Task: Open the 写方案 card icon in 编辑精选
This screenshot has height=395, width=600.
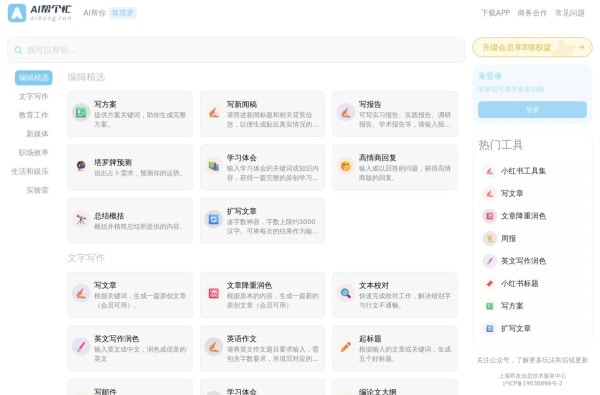Action: 81,113
